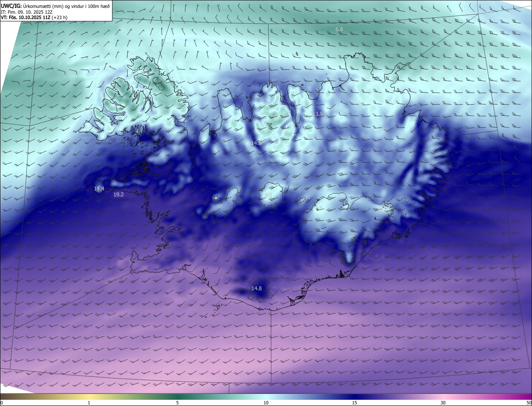Click the 9.3 value on the small glacier

pyautogui.click(x=268, y=195)
